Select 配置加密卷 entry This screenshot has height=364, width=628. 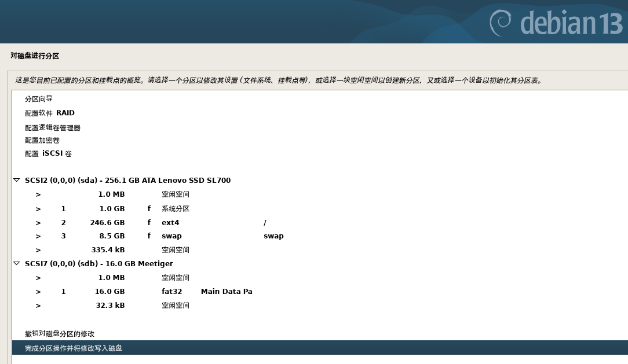point(42,141)
